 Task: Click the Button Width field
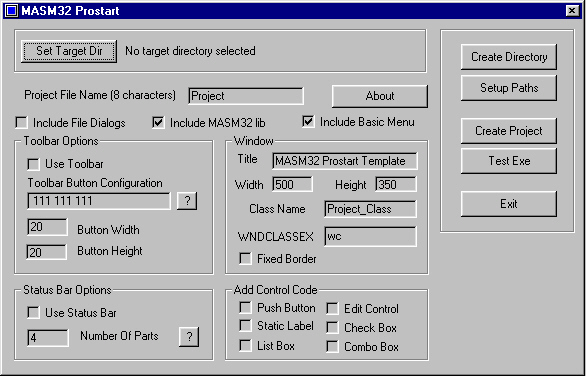point(47,227)
